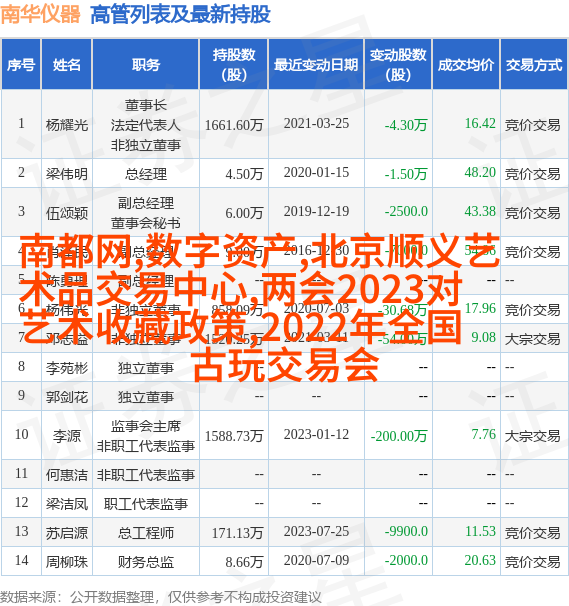This screenshot has height=606, width=569.
Task: Click the 大宗交易 cell in 李源's row
Action: (532, 436)
